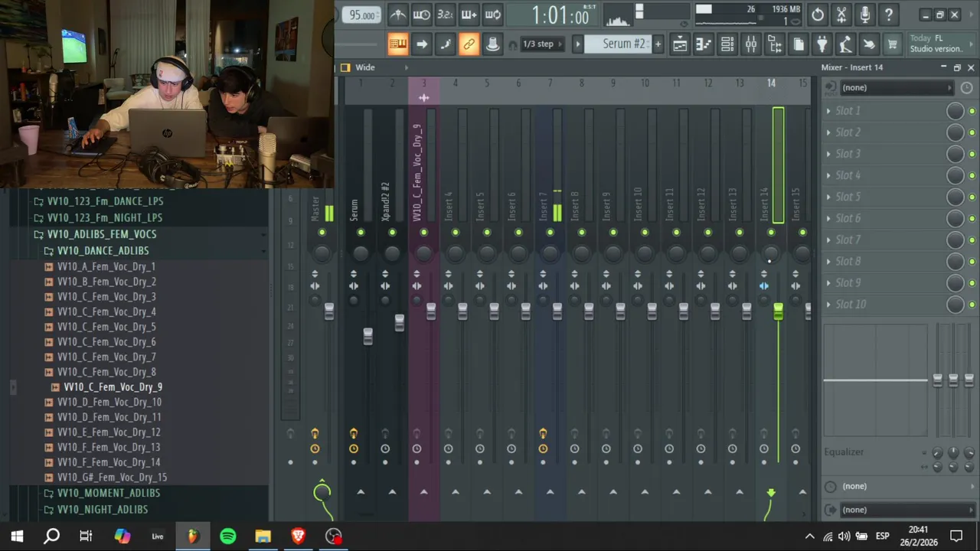The image size is (980, 551).
Task: Click the plug icon in toolbar
Action: coord(822,44)
